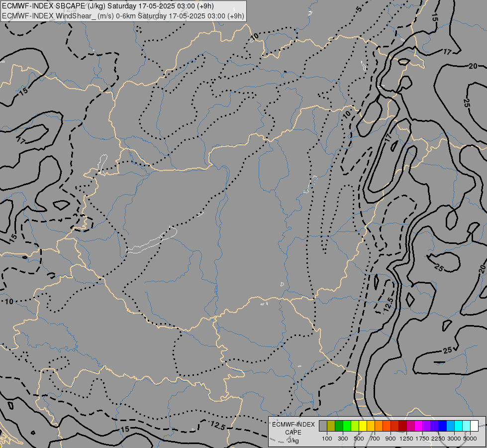
Task: Select the white legend swatch
Action: (x=474, y=426)
